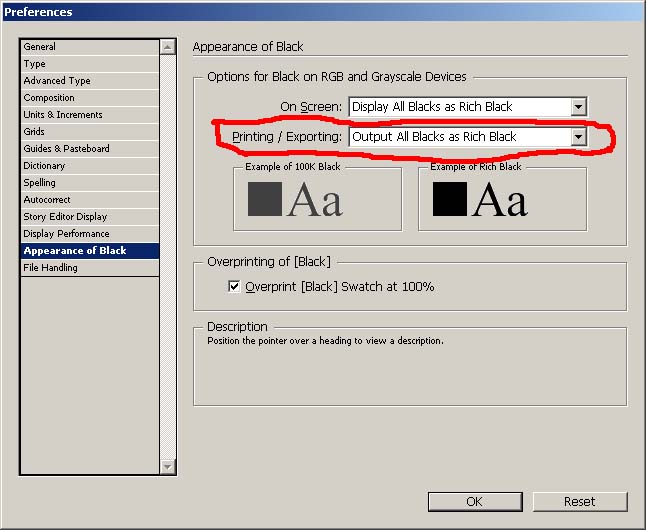Select Appearance of Black category
This screenshot has height=530, width=646.
pos(90,251)
